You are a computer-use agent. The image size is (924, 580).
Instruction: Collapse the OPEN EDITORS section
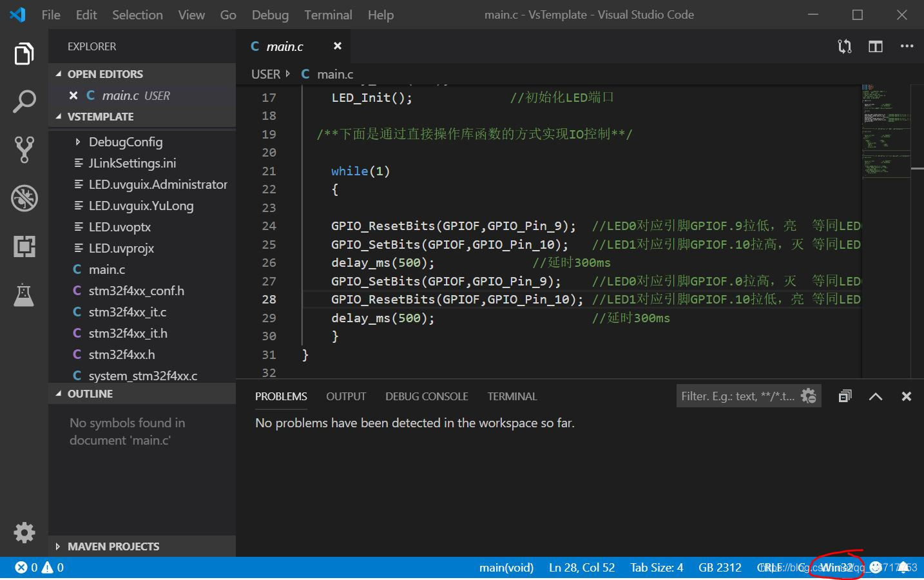pyautogui.click(x=142, y=74)
